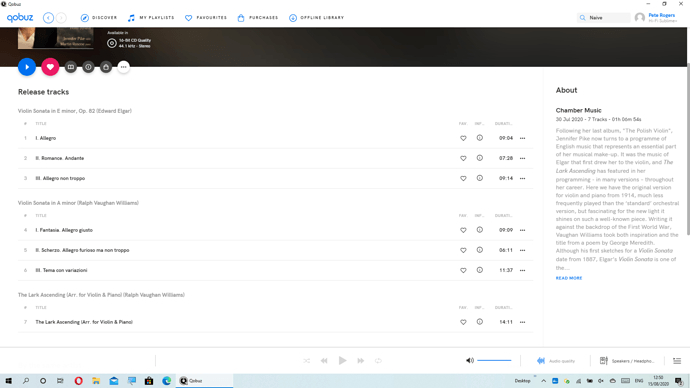The height and width of the screenshot is (388, 690).
Task: Open more options for Tema con variazioni
Action: [522, 271]
